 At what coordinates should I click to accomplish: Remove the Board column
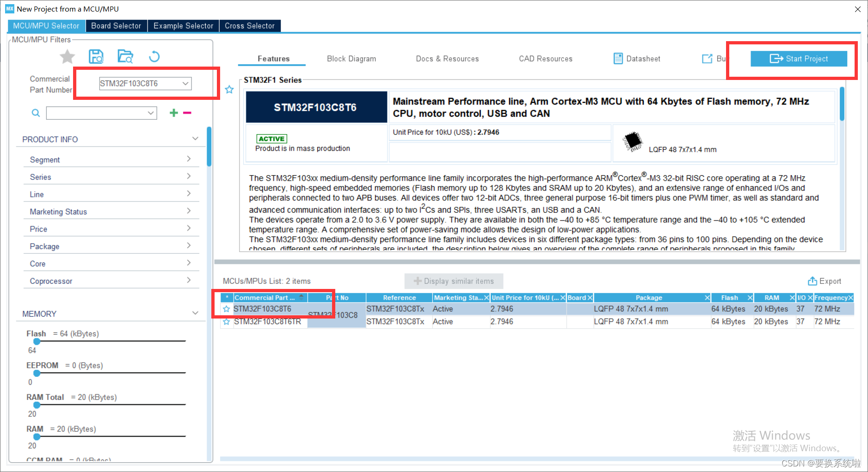pos(590,298)
